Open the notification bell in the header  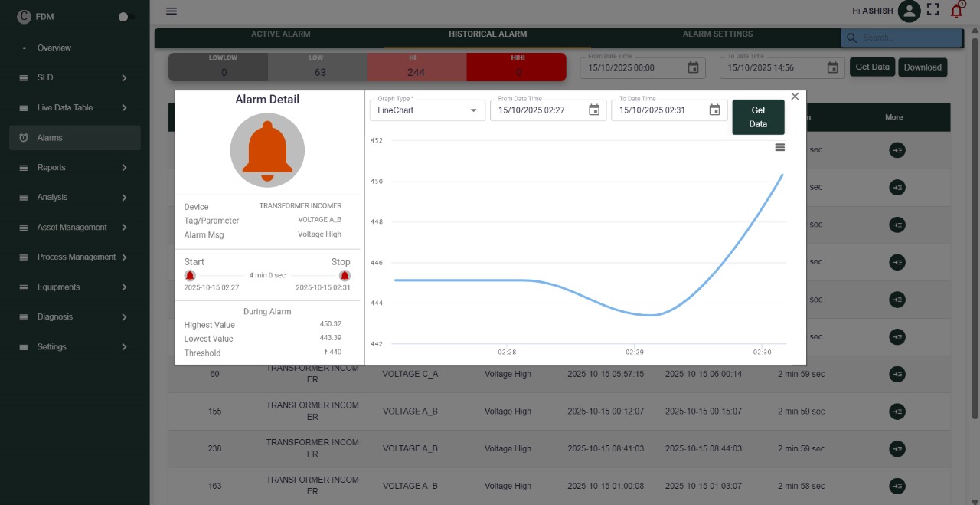tap(955, 10)
